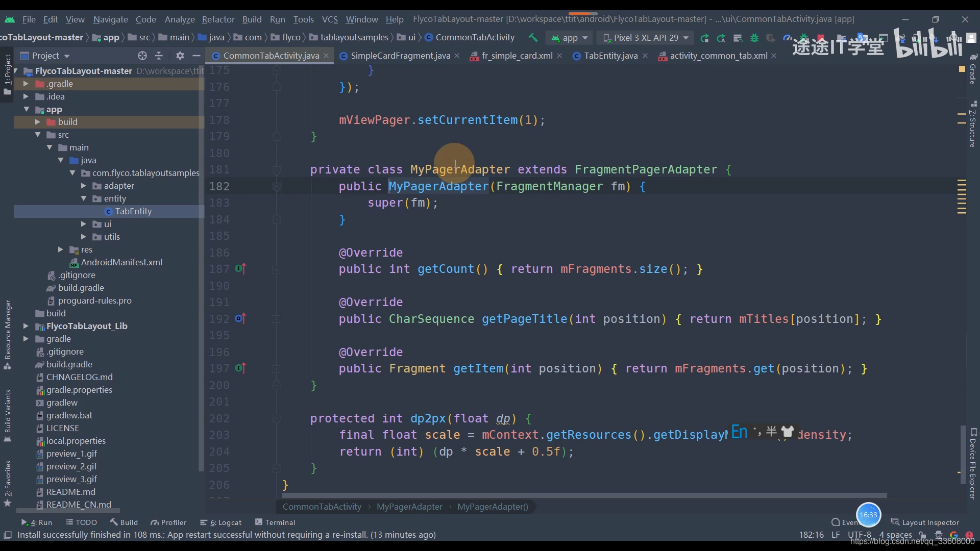
Task: Start debugging with the green bug icon
Action: pyautogui.click(x=754, y=38)
